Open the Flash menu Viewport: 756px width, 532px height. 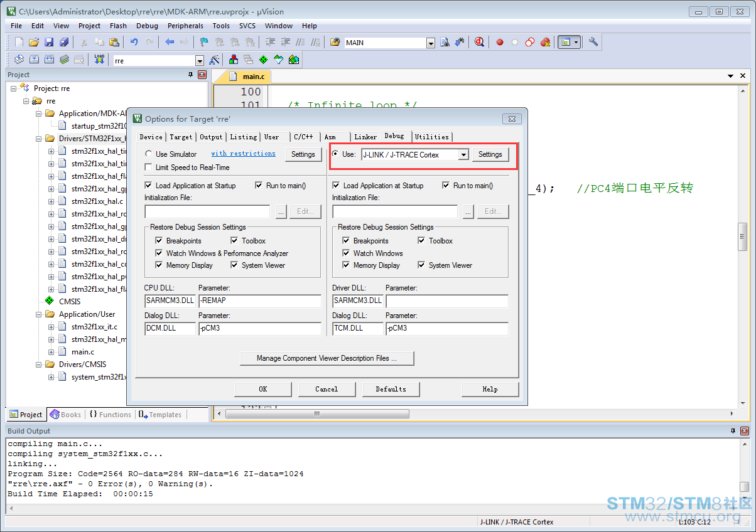[x=118, y=26]
